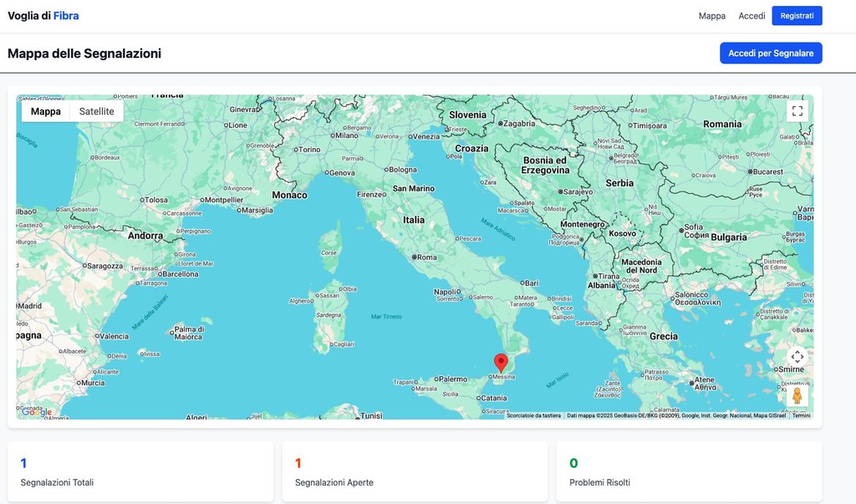Open Mappa in the top navigation
The height and width of the screenshot is (504, 856).
[x=711, y=16]
